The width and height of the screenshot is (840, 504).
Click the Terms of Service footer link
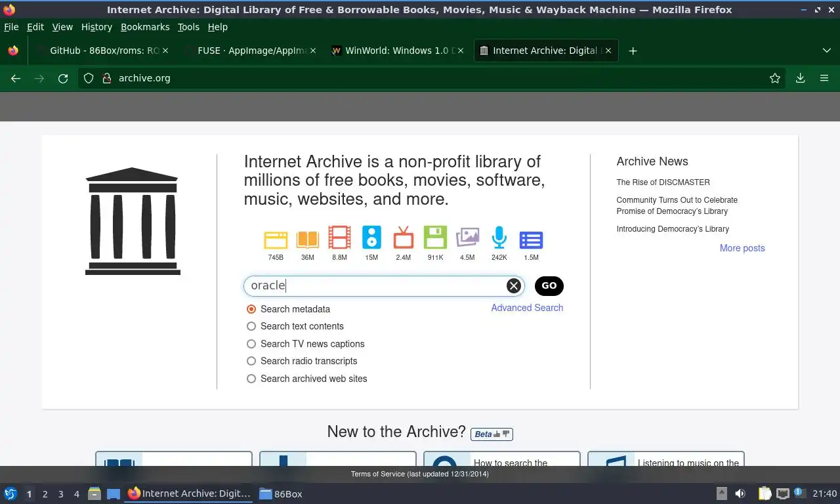point(377,474)
